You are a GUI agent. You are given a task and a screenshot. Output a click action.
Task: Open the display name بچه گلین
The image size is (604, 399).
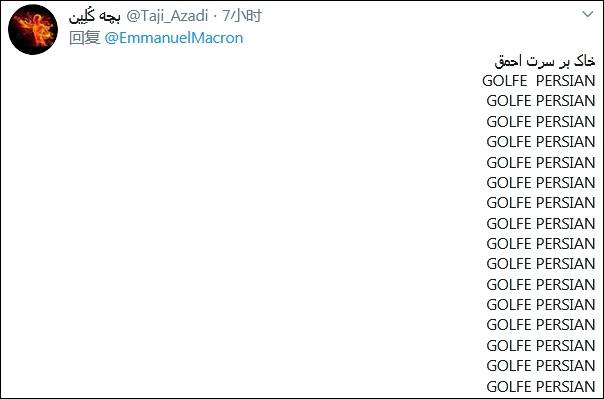tap(95, 16)
